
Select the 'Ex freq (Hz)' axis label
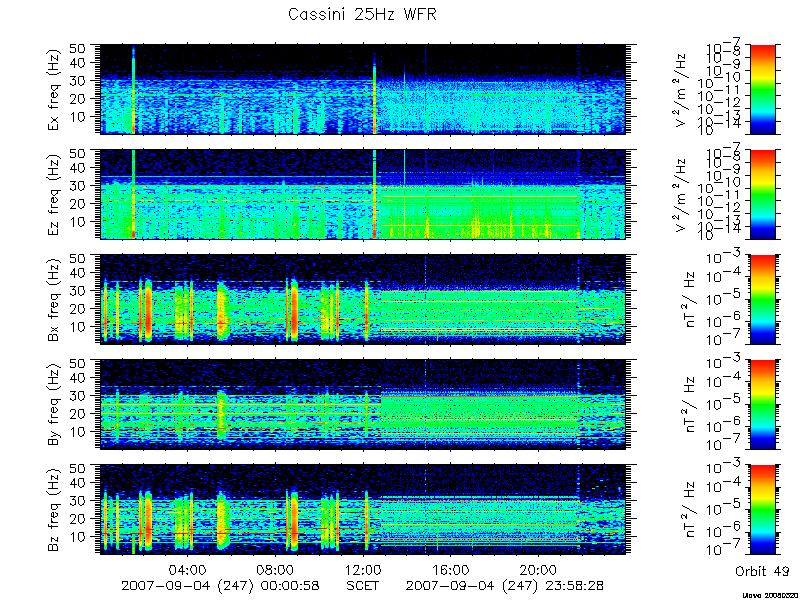[x=54, y=89]
